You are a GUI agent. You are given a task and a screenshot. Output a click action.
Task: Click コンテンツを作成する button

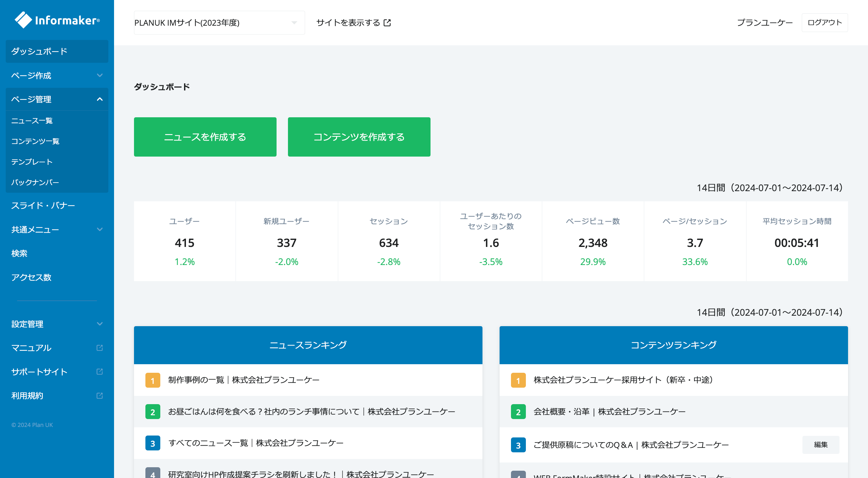tap(359, 137)
